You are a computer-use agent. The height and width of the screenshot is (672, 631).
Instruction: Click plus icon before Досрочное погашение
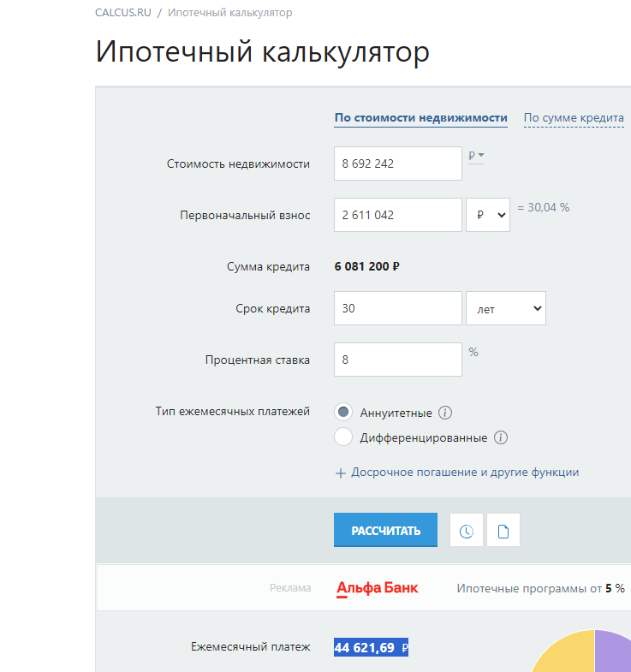tap(340, 473)
